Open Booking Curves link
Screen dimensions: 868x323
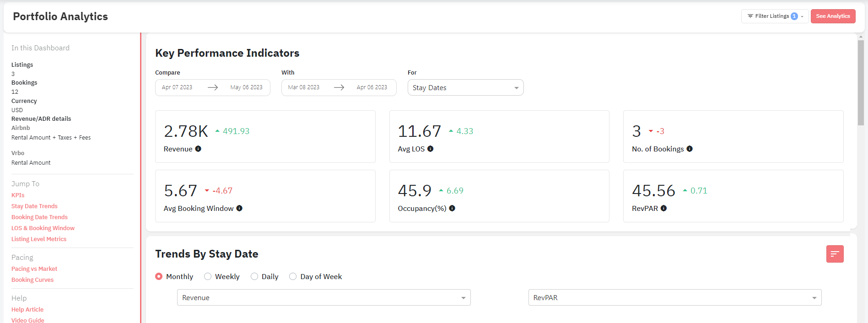click(32, 280)
